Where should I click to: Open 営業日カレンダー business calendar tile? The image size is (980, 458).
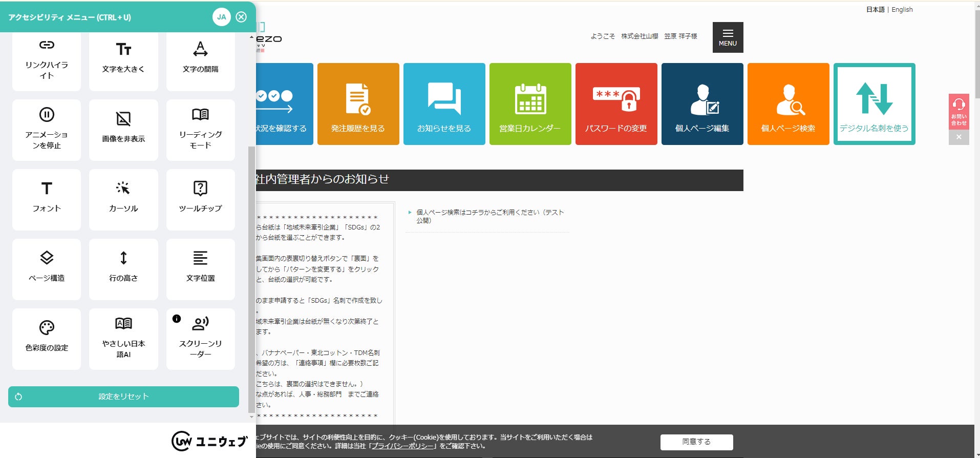(x=530, y=104)
